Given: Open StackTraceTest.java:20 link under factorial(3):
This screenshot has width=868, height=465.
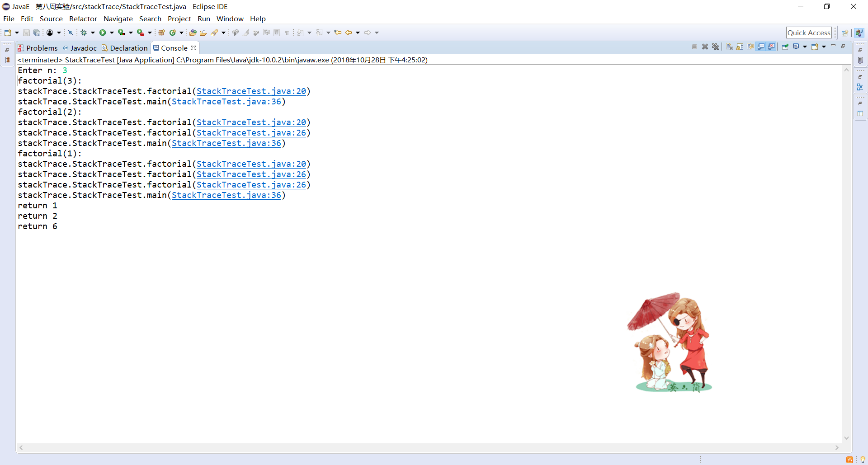Looking at the screenshot, I should 251,91.
